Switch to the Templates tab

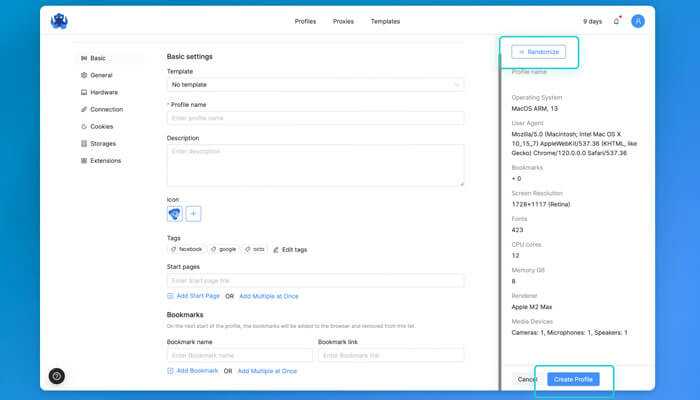coord(385,21)
